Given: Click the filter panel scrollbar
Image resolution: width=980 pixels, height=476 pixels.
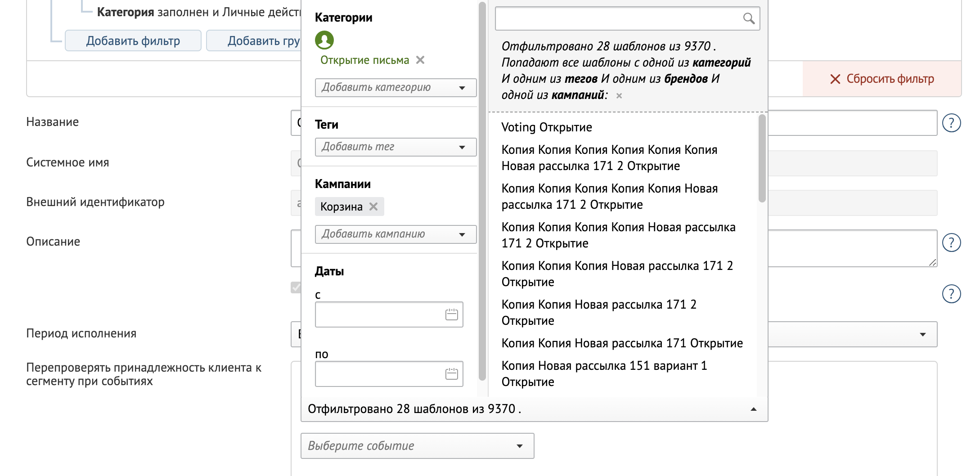Looking at the screenshot, I should [x=482, y=191].
